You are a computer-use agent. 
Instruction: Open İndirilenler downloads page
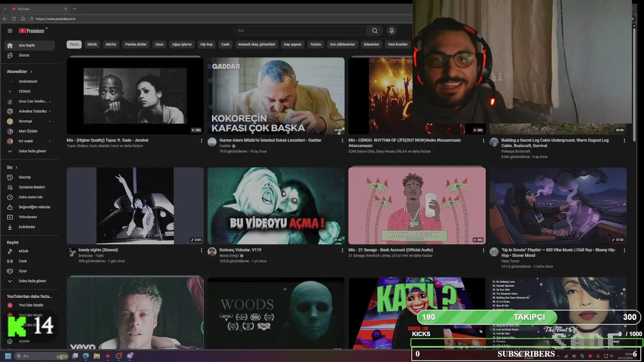point(29,227)
